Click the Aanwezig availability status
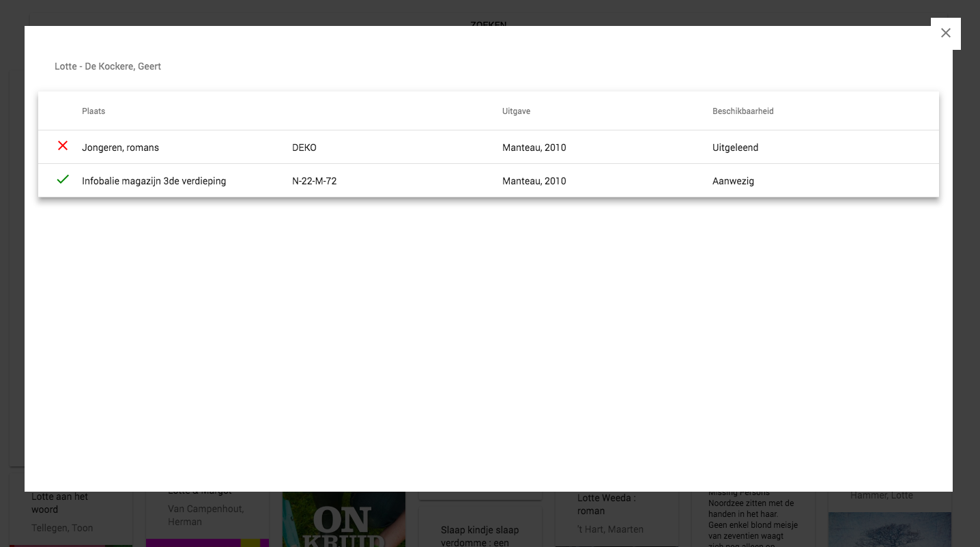 [x=733, y=181]
